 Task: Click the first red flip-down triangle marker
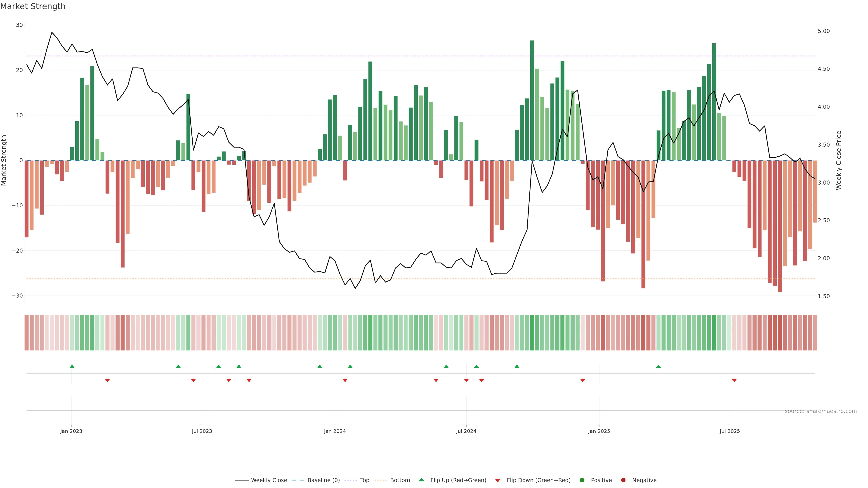108,380
